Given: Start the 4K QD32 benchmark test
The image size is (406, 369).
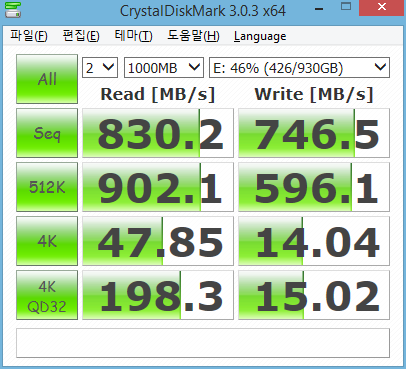Looking at the screenshot, I should [47, 295].
